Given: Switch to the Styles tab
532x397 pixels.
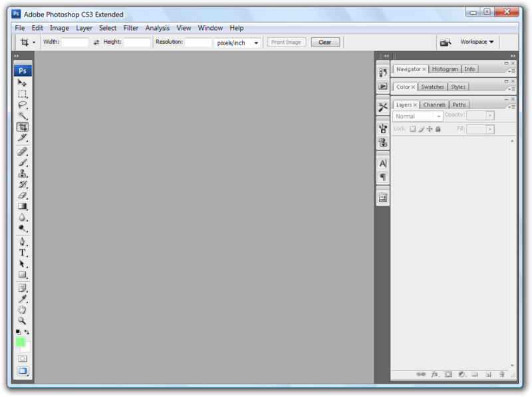Looking at the screenshot, I should coord(458,87).
